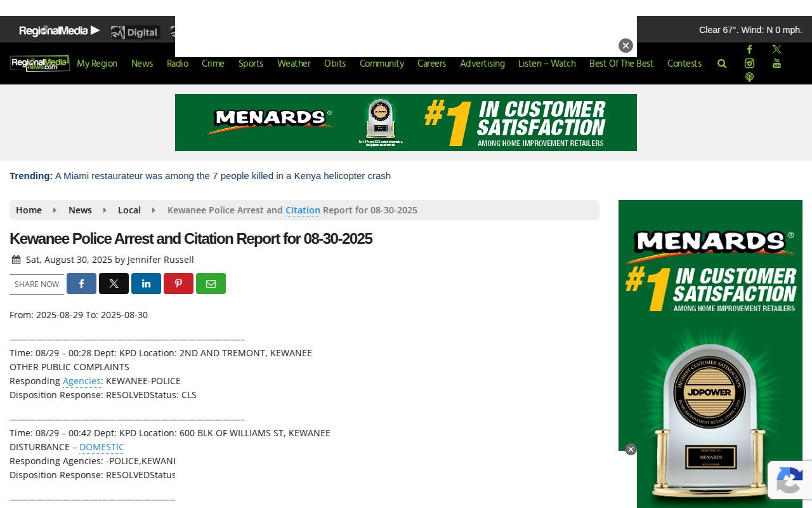
Task: Open the YouTube icon in header
Action: click(776, 63)
